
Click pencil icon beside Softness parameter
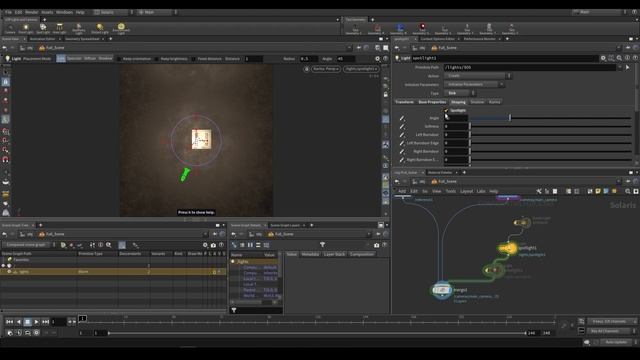click(402, 127)
